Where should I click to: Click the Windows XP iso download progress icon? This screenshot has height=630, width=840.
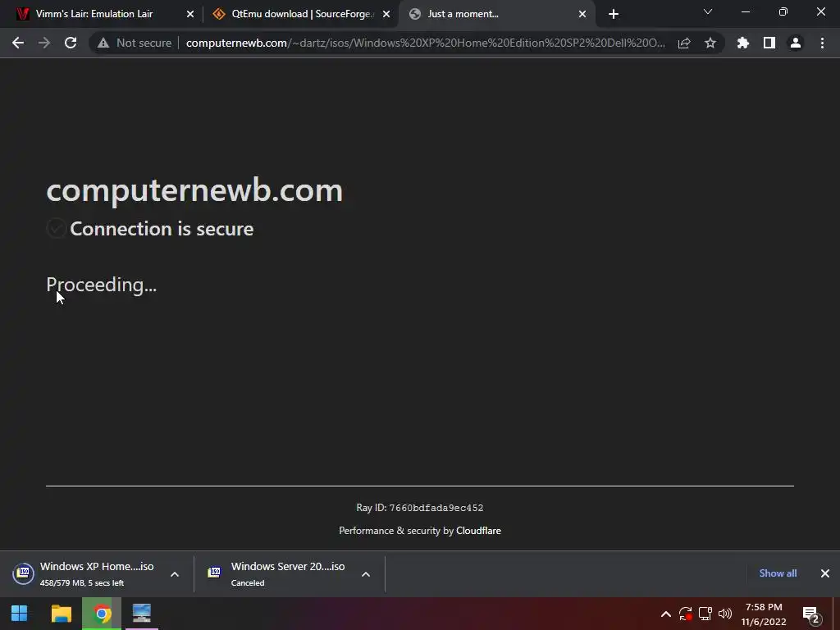tap(24, 573)
